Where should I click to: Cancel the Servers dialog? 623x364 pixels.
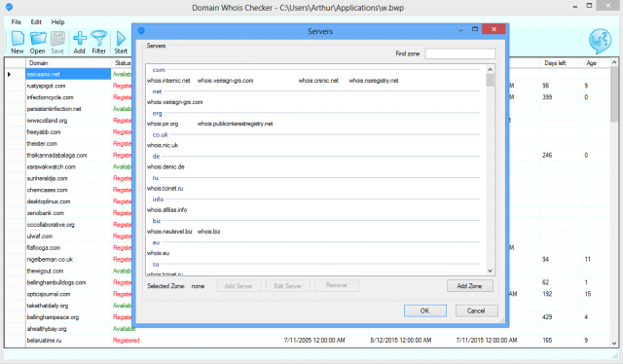click(476, 310)
